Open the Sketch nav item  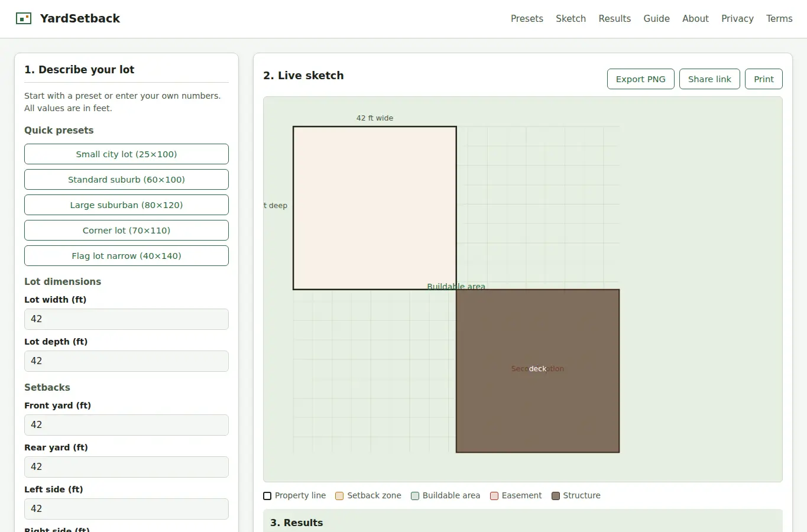point(571,18)
